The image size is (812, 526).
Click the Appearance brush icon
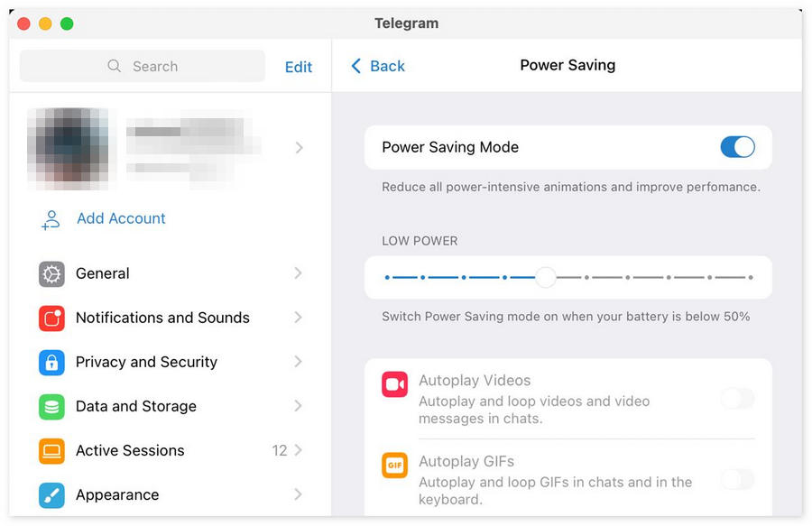point(51,494)
